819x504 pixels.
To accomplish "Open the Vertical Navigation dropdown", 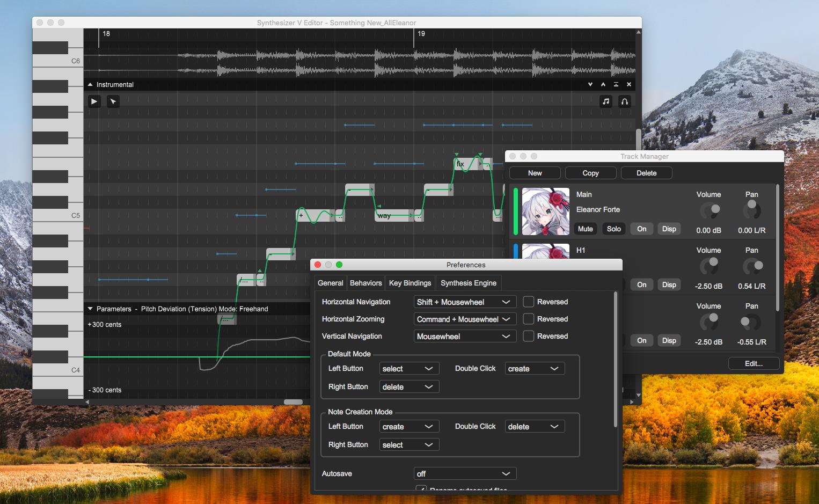I will (465, 337).
